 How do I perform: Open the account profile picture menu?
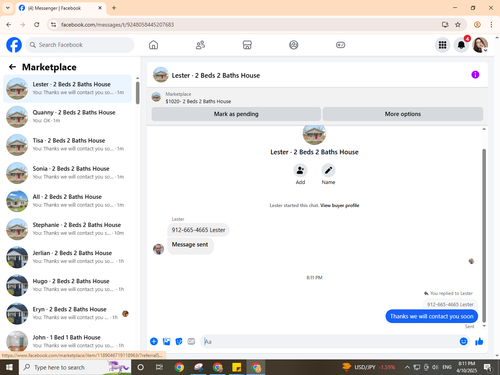point(480,45)
